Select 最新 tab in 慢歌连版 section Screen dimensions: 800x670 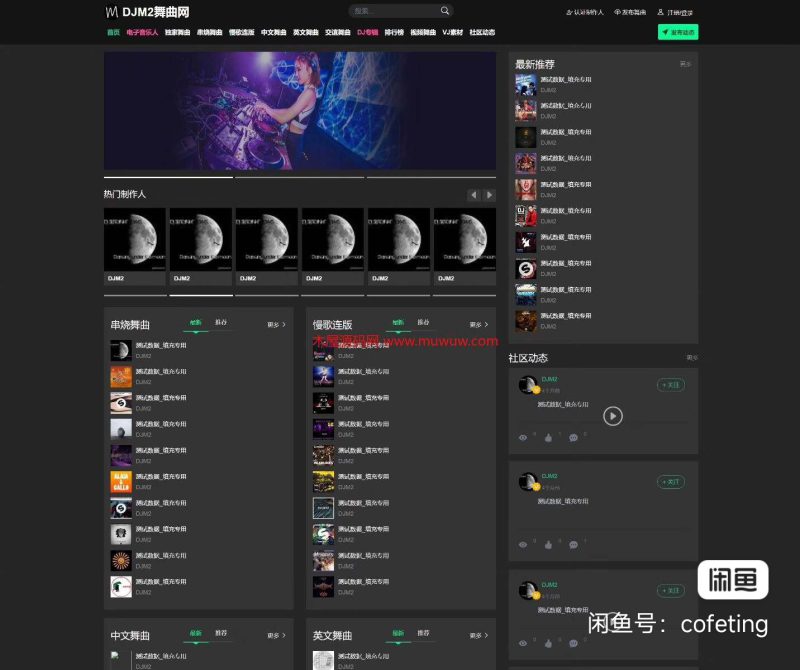click(398, 322)
